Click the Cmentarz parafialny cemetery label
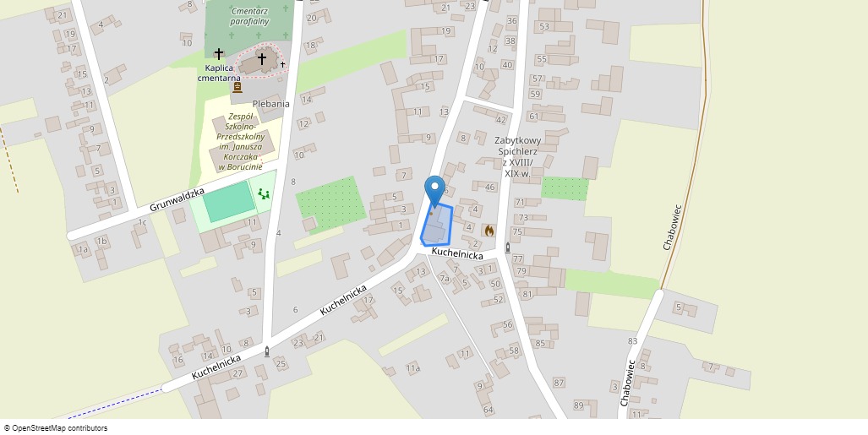 (249, 16)
